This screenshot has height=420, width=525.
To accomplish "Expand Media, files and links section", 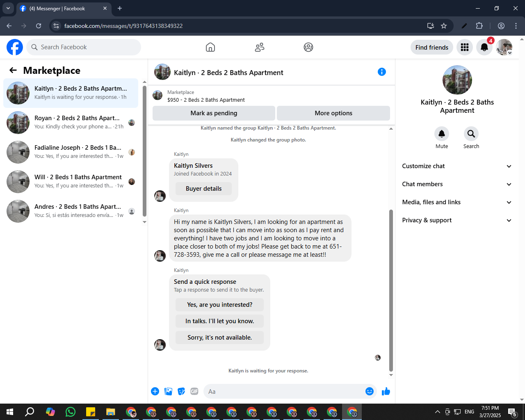I will click(457, 202).
